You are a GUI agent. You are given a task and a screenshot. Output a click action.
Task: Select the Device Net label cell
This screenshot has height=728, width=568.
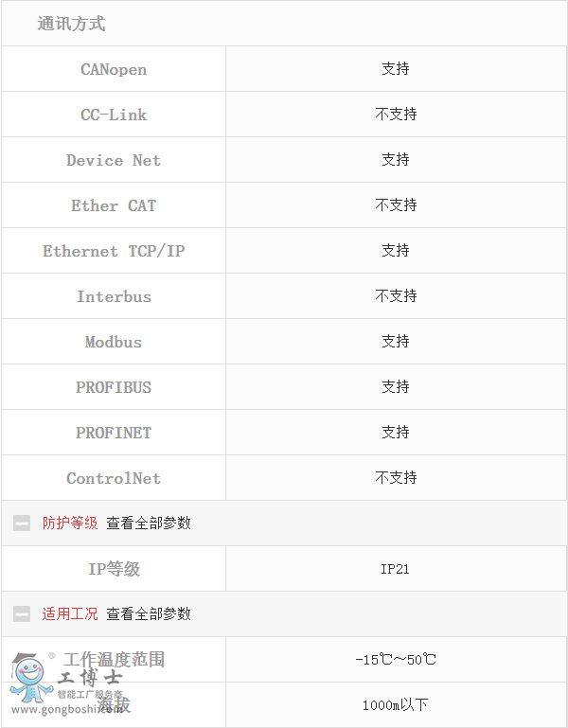114,160
